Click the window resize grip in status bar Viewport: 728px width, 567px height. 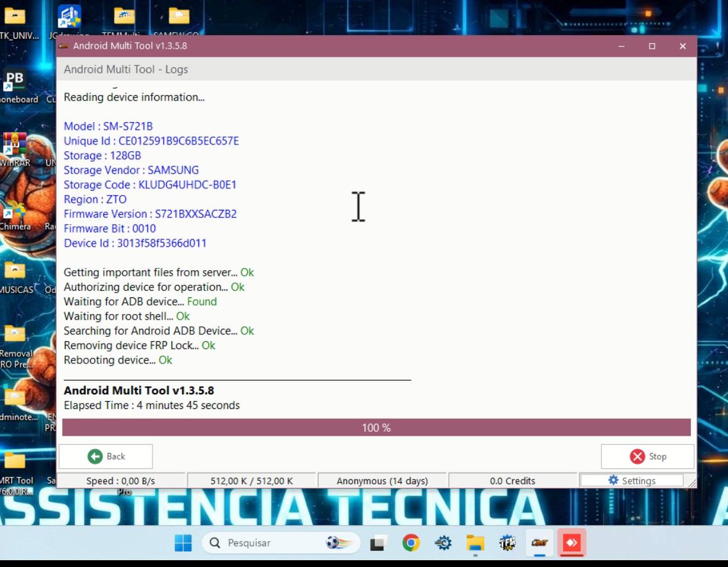(x=692, y=483)
